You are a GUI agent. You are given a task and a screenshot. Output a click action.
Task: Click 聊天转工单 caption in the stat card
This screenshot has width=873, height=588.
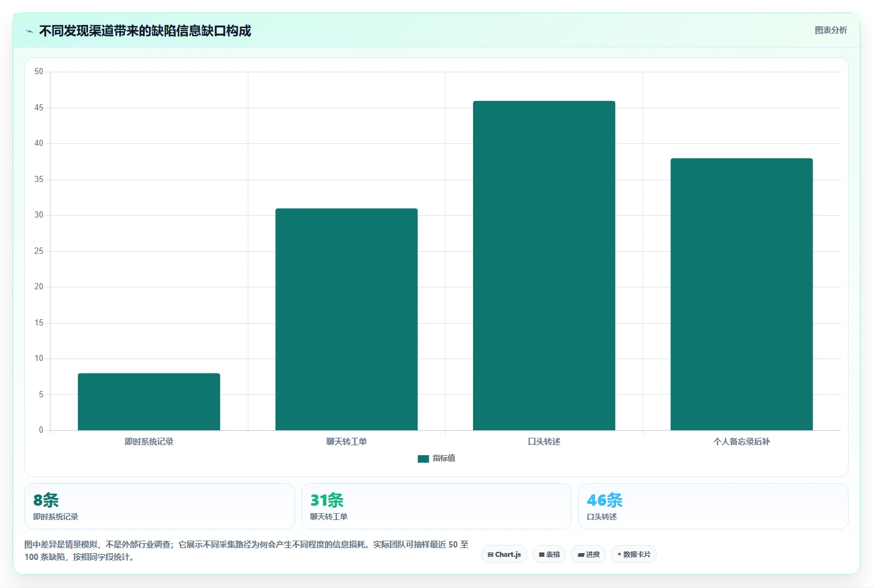coord(329,517)
